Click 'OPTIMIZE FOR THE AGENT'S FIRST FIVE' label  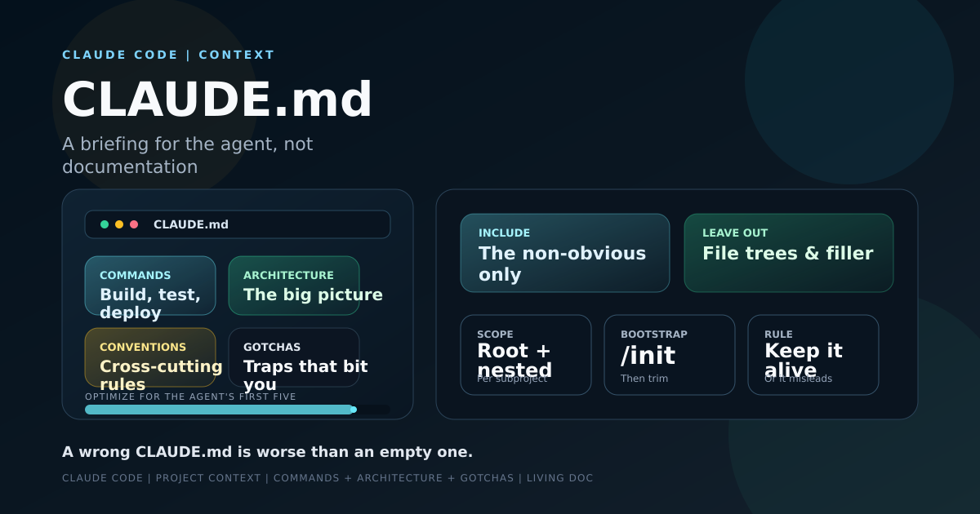190,397
